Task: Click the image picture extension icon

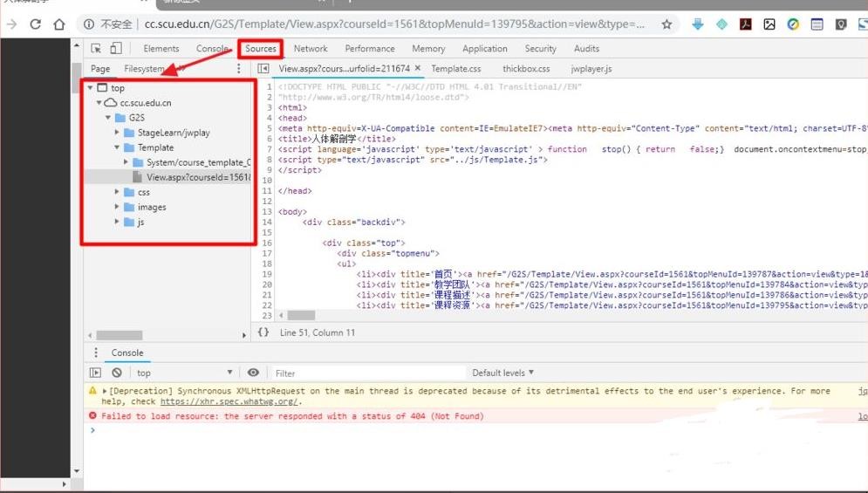Action: pos(769,24)
